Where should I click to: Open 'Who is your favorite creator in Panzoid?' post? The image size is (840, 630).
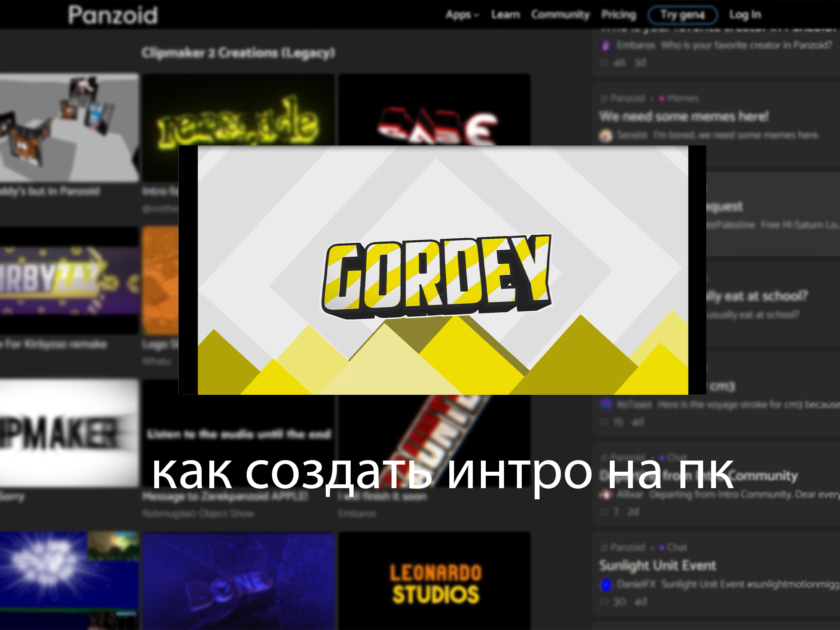(747, 45)
